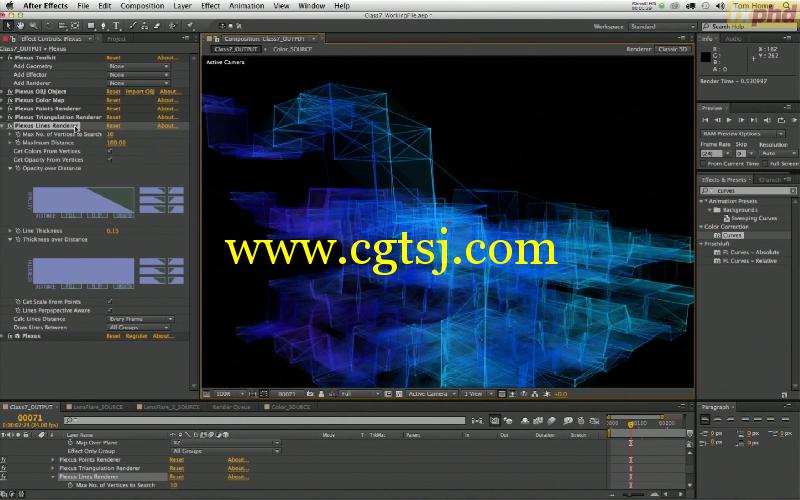The width and height of the screenshot is (800, 500).
Task: Click the volume icon in menu bar
Action: tap(720, 6)
